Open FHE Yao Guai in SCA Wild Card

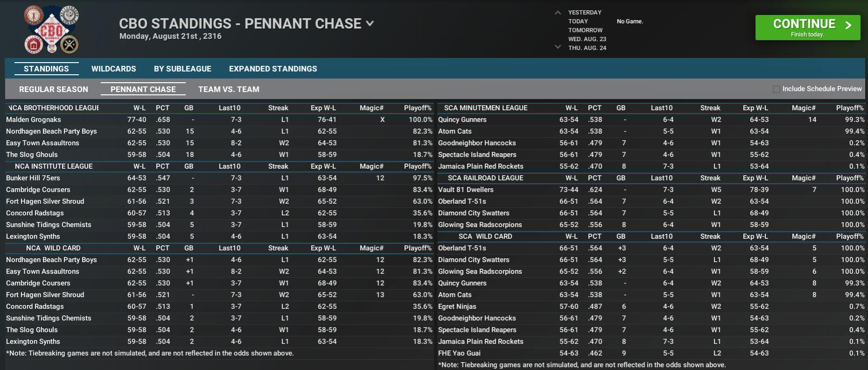coord(459,353)
